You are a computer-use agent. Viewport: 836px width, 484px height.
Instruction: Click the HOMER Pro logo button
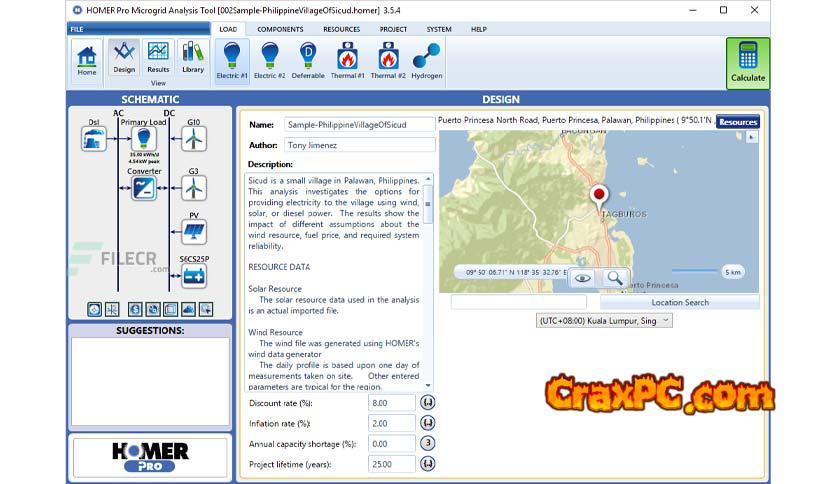point(150,457)
